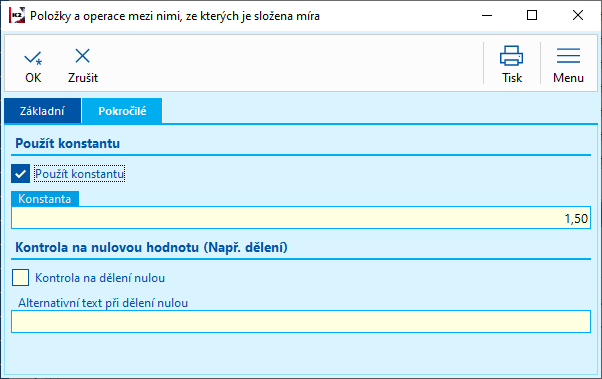Click the Zrušit label text
Image resolution: width=602 pixels, height=379 pixels.
[x=83, y=78]
